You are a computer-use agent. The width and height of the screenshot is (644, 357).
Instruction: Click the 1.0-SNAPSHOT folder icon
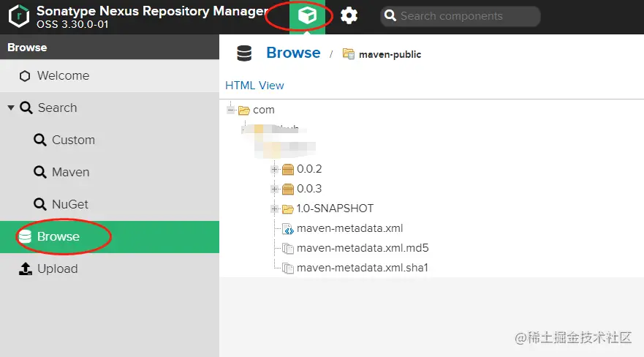click(288, 209)
